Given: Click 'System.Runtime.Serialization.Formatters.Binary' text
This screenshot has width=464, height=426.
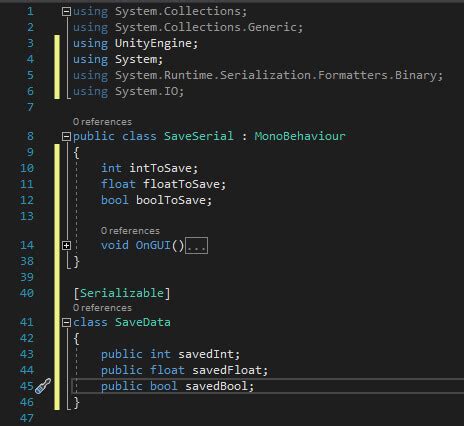Looking at the screenshot, I should (276, 75).
